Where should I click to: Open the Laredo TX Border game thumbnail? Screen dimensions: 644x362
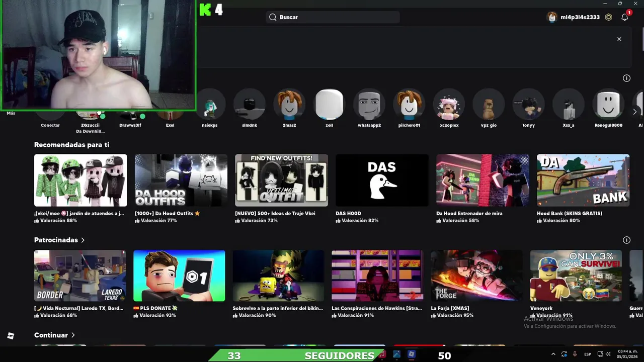80,276
